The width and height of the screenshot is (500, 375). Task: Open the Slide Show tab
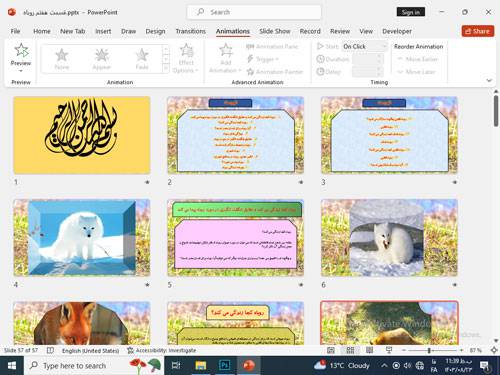[275, 31]
